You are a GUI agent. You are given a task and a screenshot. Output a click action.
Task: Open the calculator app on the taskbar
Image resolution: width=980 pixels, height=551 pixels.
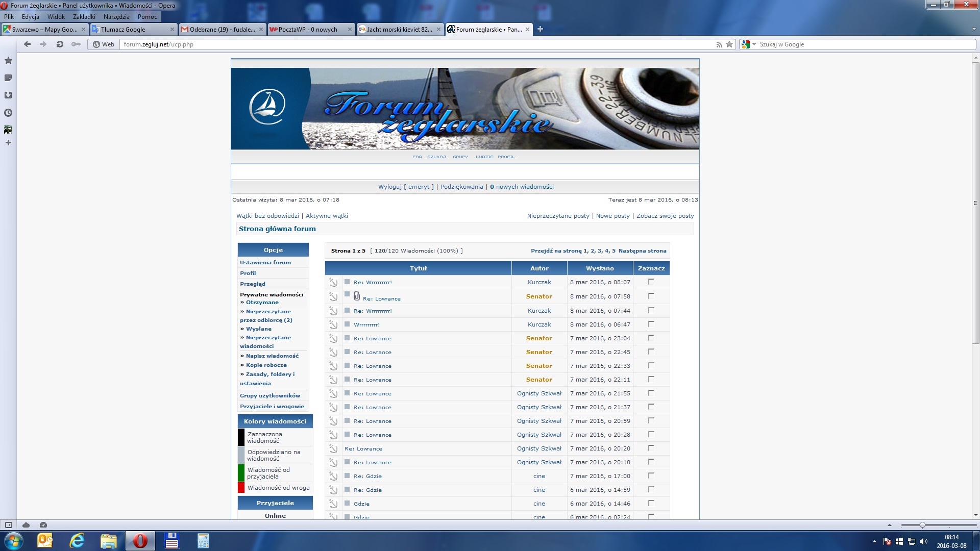coord(203,541)
